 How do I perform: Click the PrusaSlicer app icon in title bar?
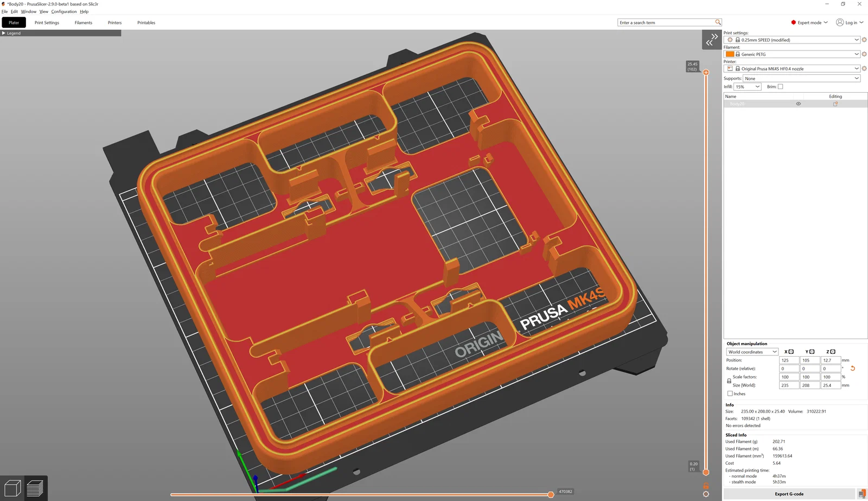[x=3, y=4]
